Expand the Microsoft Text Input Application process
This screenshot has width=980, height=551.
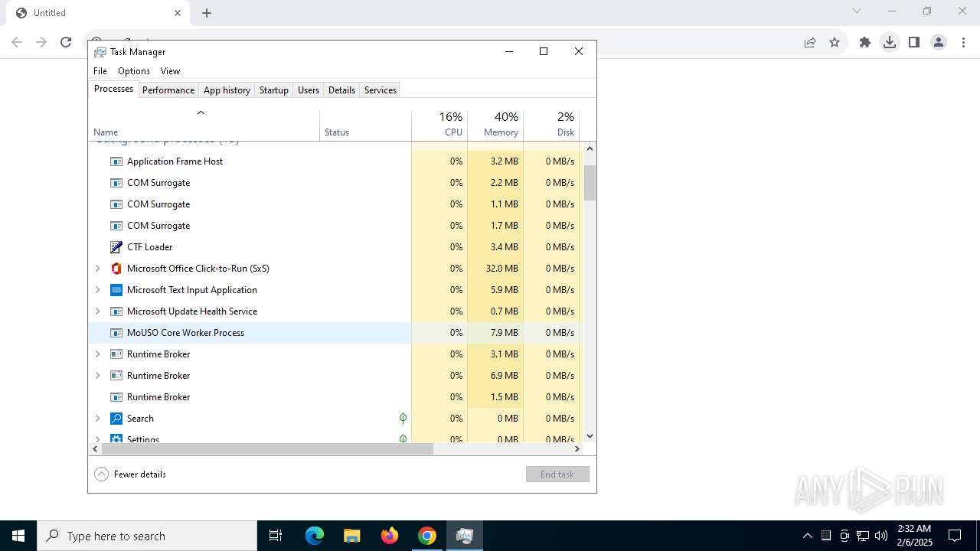[x=97, y=290]
